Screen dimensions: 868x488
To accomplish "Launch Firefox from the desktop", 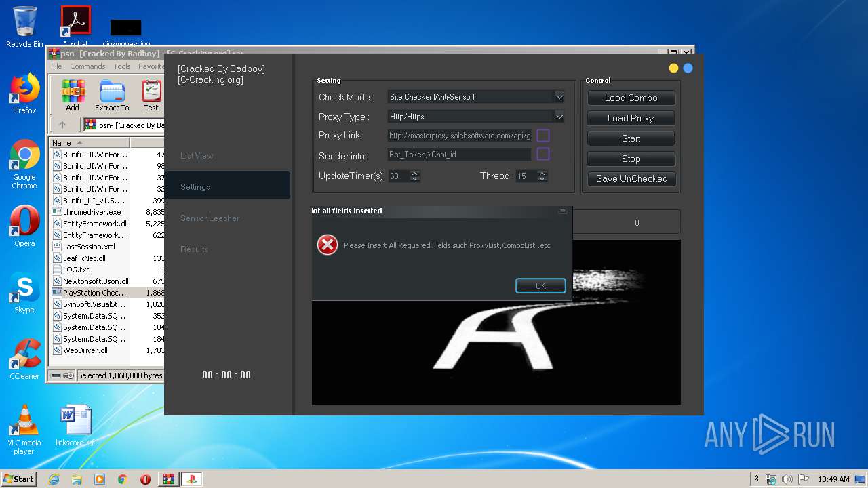I will pos(24,94).
